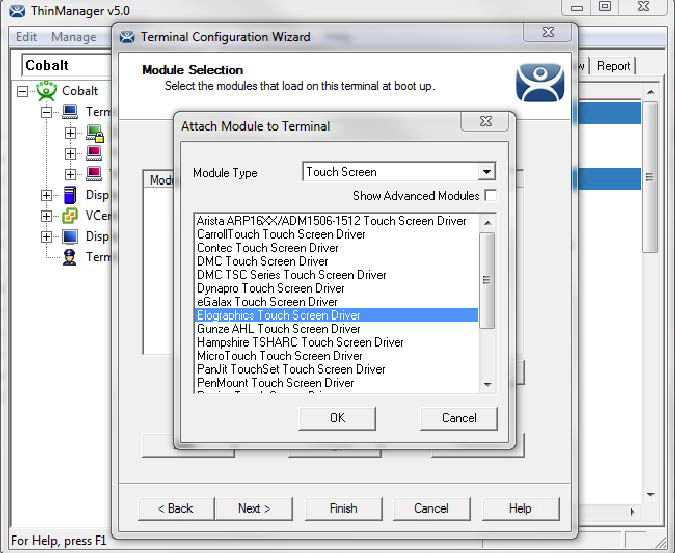The image size is (675, 553).
Task: Select DMC Touch Screen Driver
Action: pos(336,261)
